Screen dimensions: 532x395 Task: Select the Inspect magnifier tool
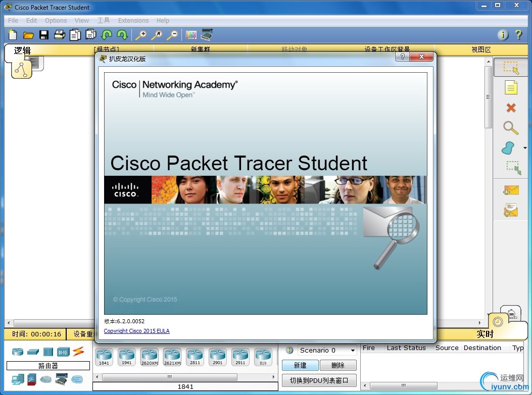tap(511, 128)
